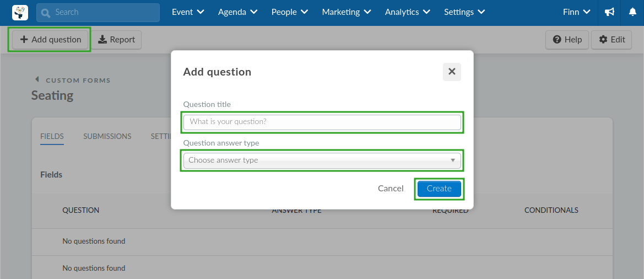Screen dimensions: 644x279
Task: Close the Add question dialog with X
Action: 452,72
